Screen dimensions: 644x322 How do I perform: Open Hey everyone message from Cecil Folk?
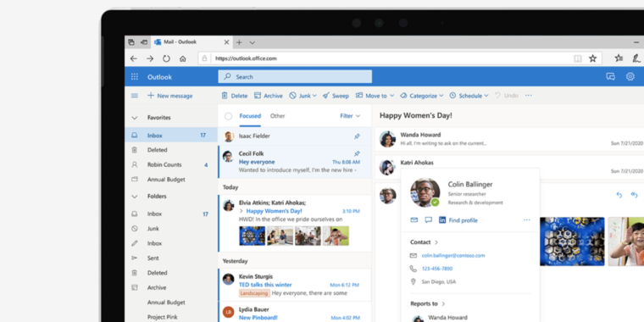coord(295,162)
